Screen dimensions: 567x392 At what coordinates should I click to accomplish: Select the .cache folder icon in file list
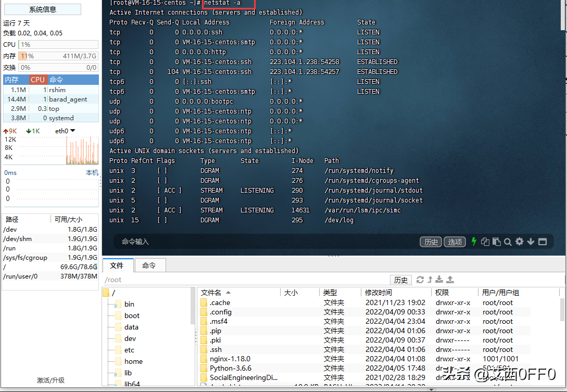coord(204,302)
